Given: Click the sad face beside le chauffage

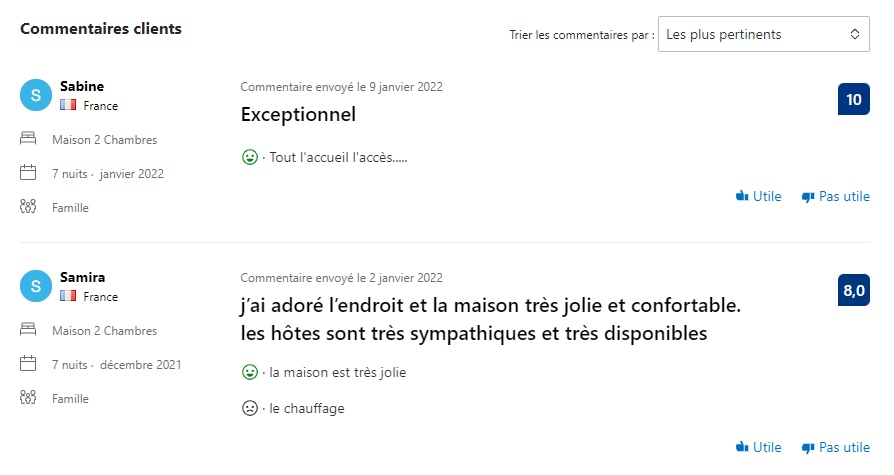Looking at the screenshot, I should 250,408.
